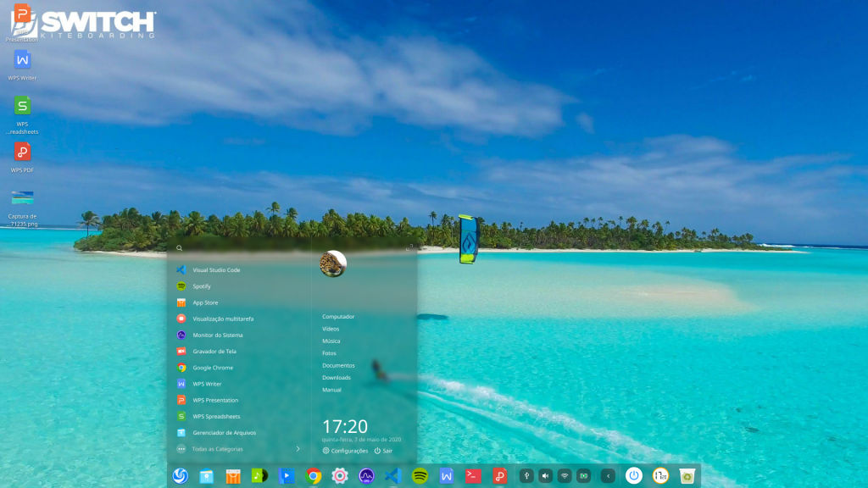The height and width of the screenshot is (488, 868).
Task: Open the WPS Spreadsheets desktop shortcut
Action: 22,114
